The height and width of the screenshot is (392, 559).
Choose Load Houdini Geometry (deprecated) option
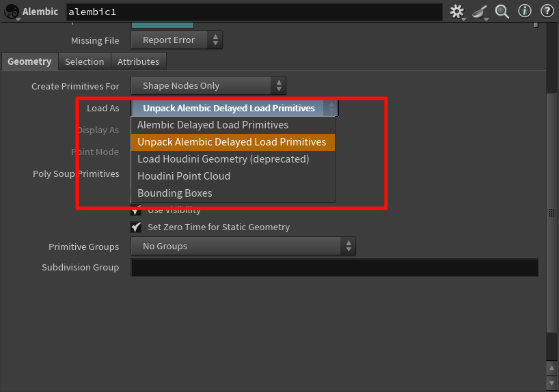233,159
